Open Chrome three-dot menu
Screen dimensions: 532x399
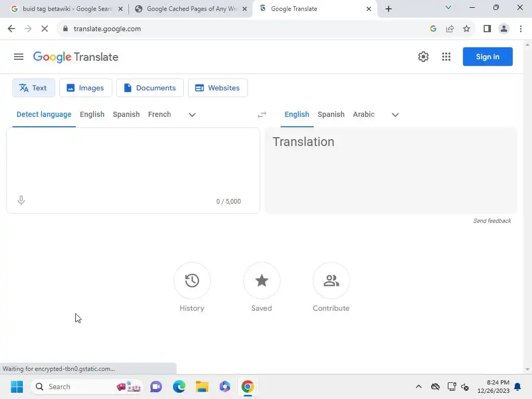521,29
